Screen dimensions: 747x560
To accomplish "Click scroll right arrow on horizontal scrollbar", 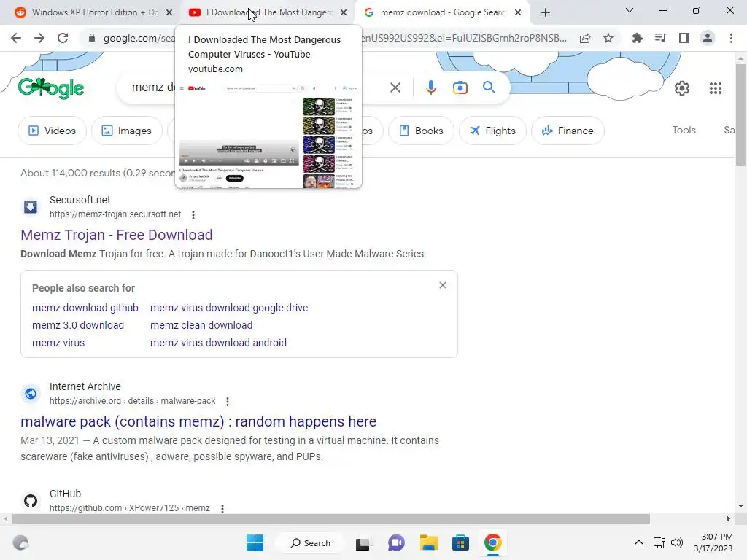I will coord(729,518).
